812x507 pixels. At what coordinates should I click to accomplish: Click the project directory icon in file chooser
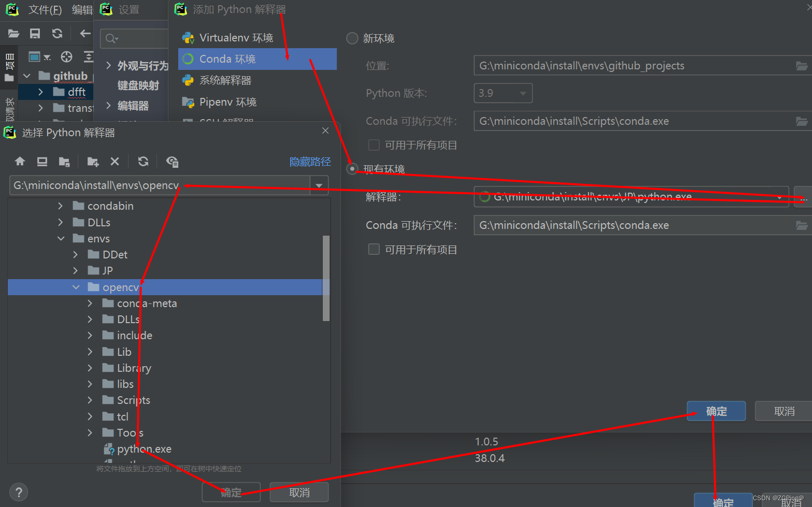tap(64, 162)
